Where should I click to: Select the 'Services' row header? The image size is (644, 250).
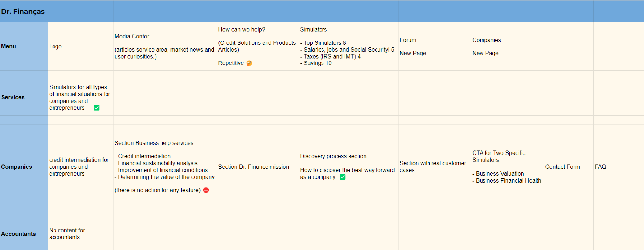pyautogui.click(x=24, y=97)
